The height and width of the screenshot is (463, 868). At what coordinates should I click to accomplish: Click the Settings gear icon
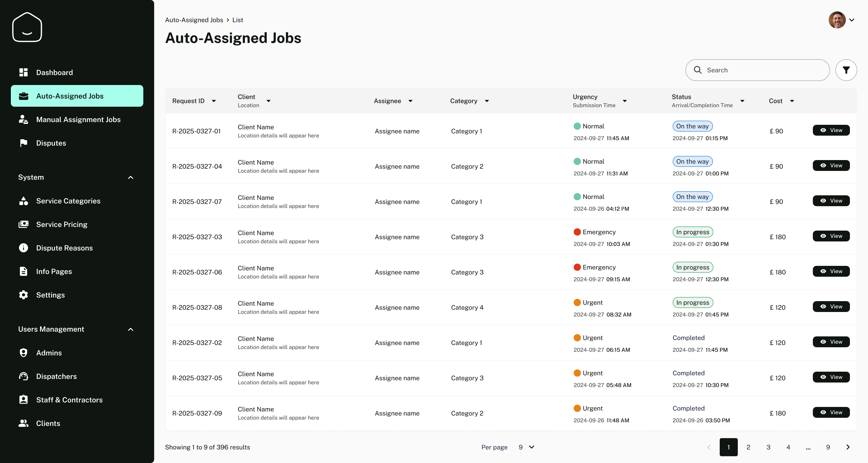coord(23,295)
